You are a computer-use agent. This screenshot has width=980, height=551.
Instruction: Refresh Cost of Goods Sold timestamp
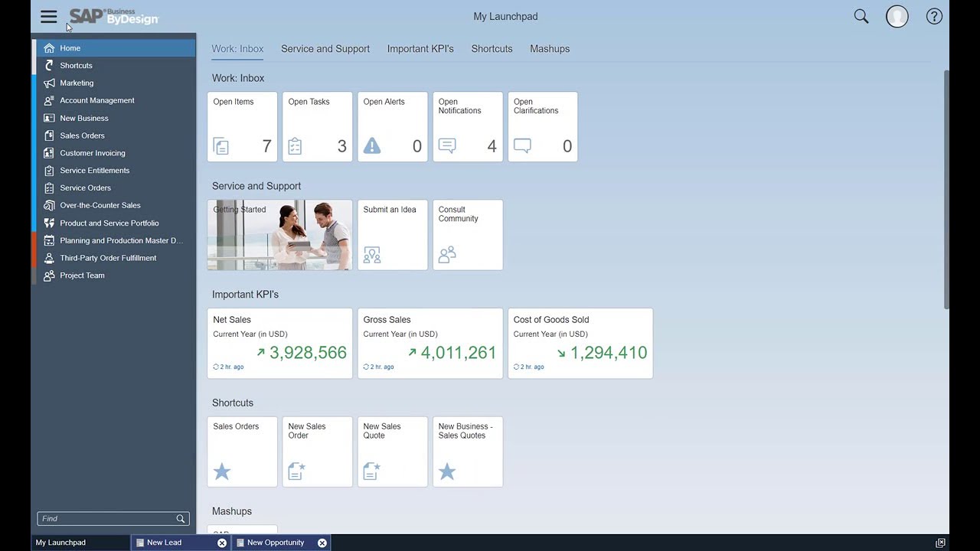(529, 367)
